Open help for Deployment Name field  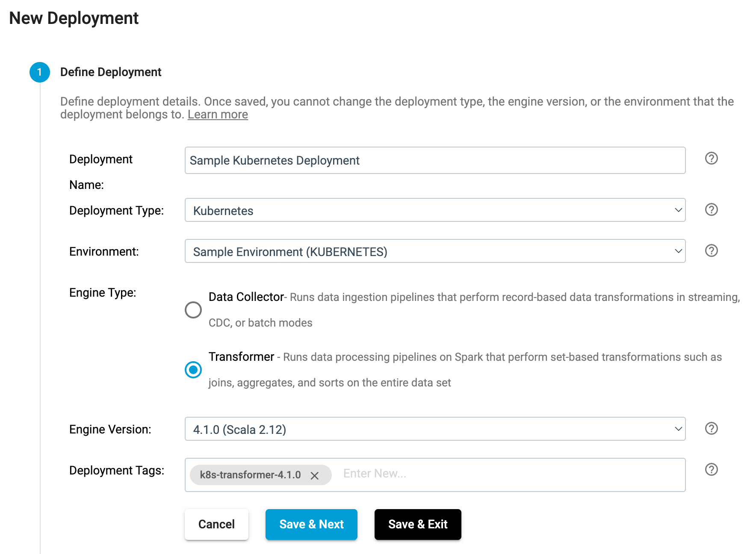tap(711, 158)
